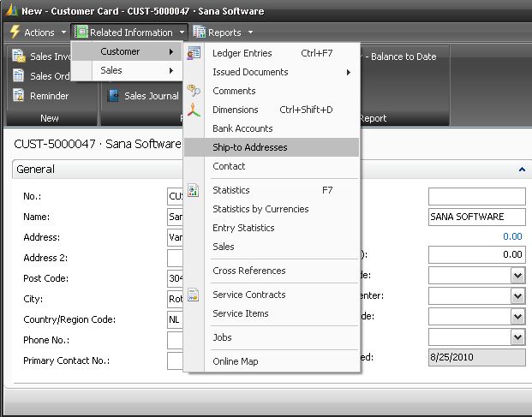
Task: Choose Dimensions menu entry
Action: pos(272,110)
